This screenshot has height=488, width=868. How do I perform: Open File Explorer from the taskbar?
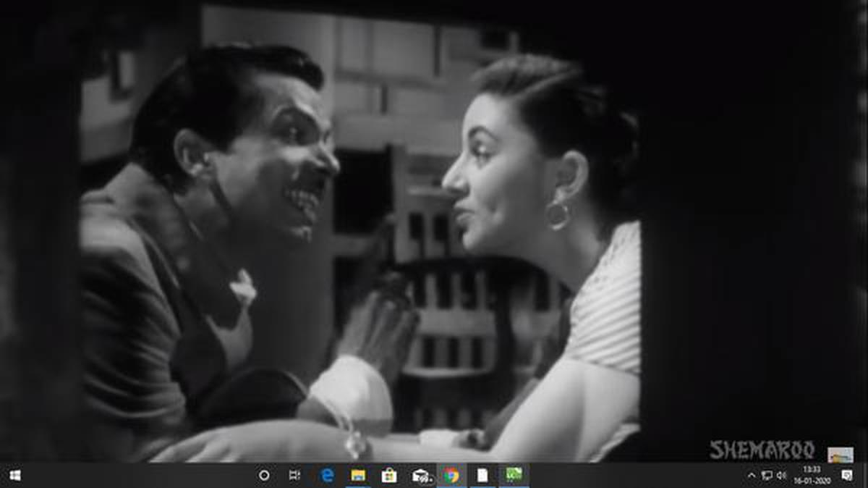[x=357, y=476]
